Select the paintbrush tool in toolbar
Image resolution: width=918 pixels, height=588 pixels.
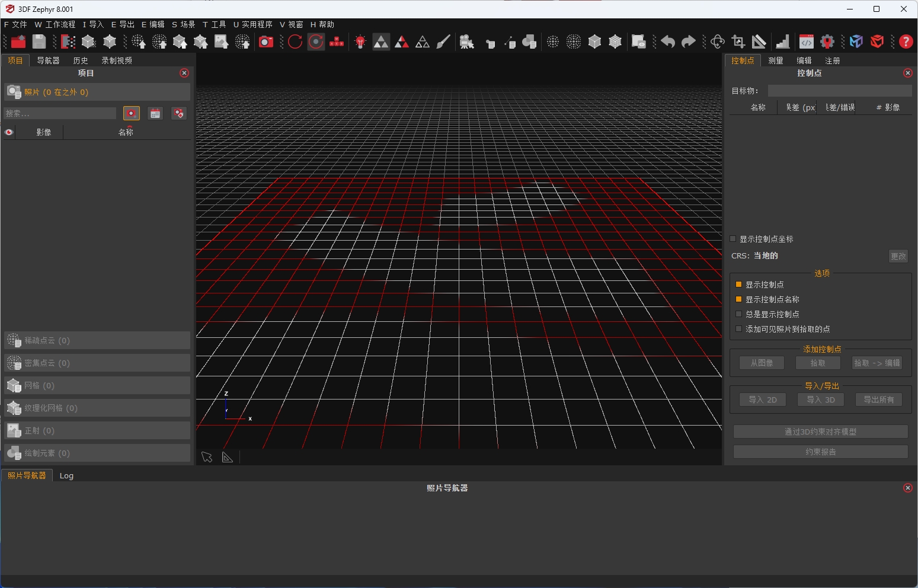pos(443,41)
